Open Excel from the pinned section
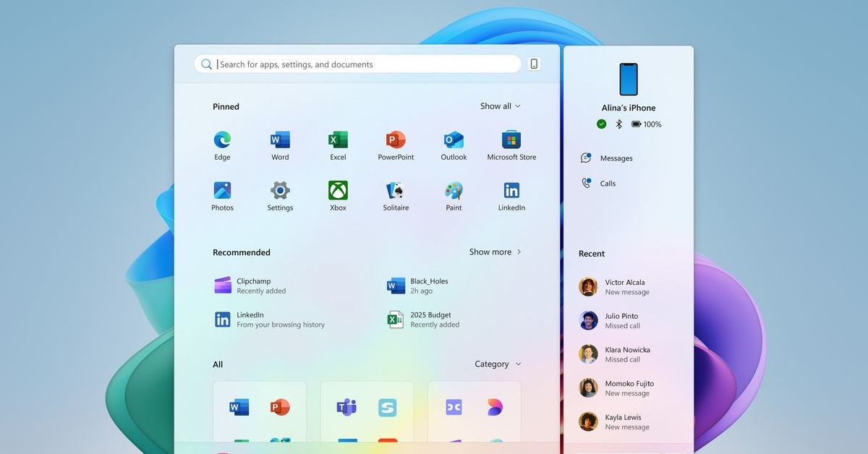The width and height of the screenshot is (868, 454). (x=338, y=140)
